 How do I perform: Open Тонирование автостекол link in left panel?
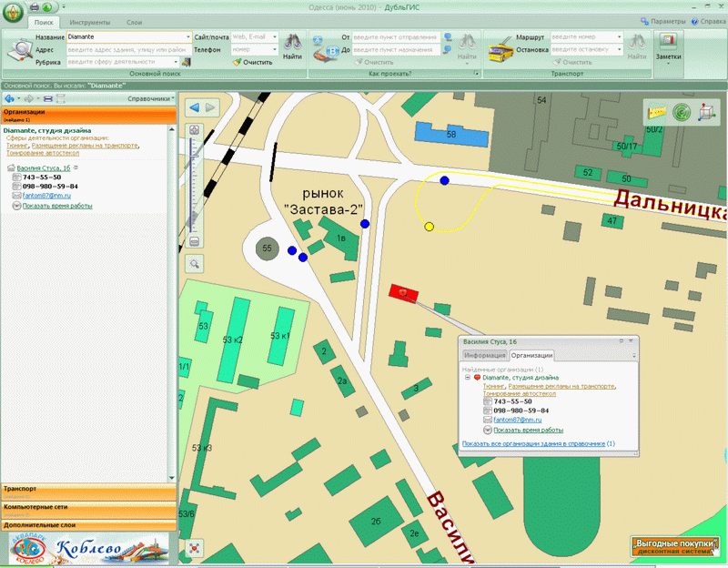pyautogui.click(x=43, y=153)
